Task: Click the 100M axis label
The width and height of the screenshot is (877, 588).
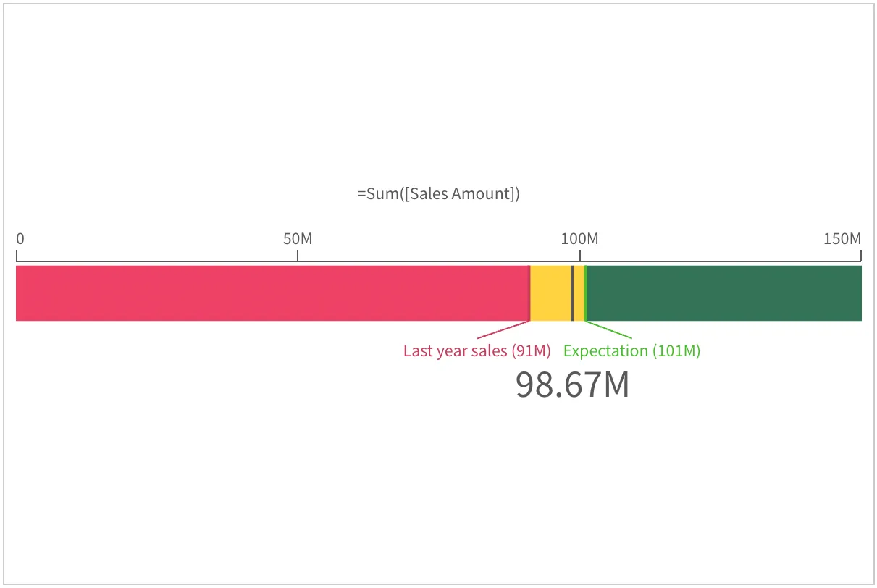Action: click(x=579, y=239)
